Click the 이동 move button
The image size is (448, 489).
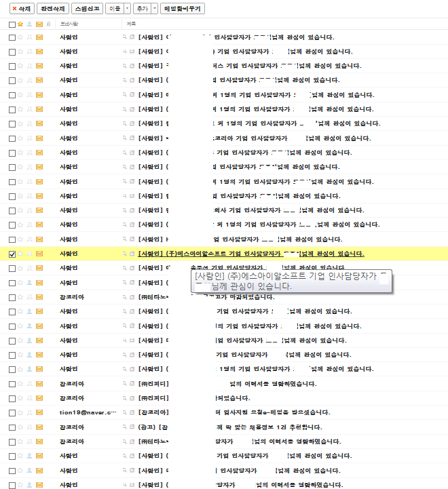point(115,9)
